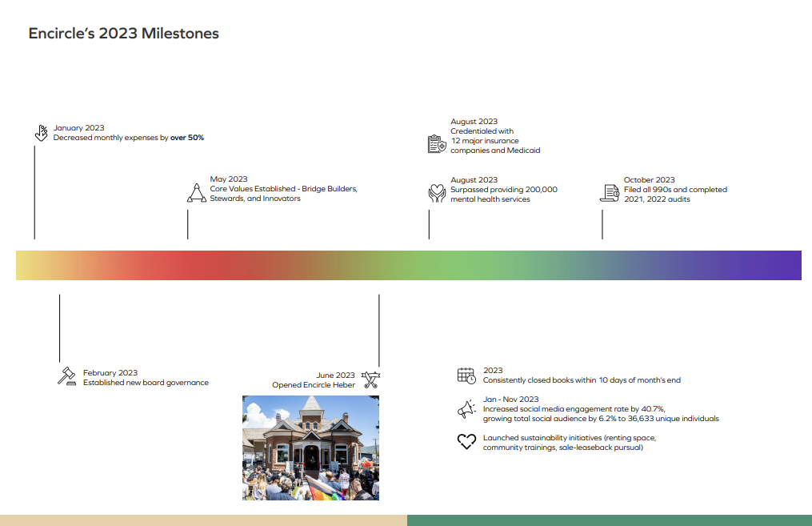Click "Opened Encircle Heber" text
The height and width of the screenshot is (526, 812).
[x=314, y=385]
